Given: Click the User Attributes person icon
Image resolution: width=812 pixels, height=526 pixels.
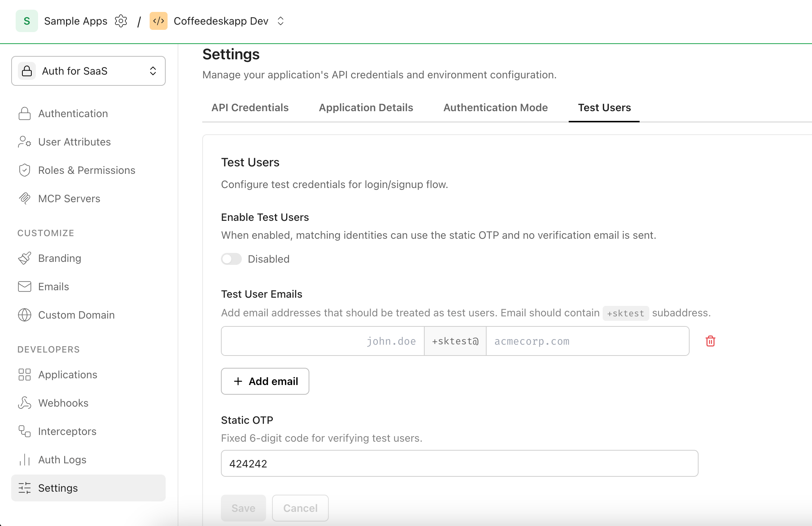Looking at the screenshot, I should [25, 142].
